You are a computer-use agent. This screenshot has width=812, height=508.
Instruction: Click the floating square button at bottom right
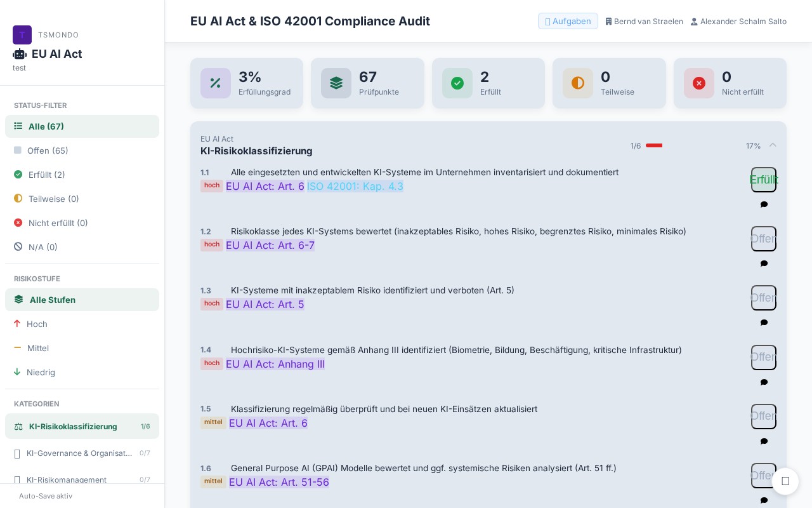(785, 481)
